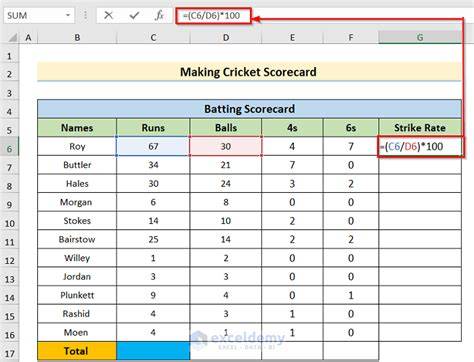Click the cell containing Roy
Viewport: 474px width, 362px height.
point(77,146)
